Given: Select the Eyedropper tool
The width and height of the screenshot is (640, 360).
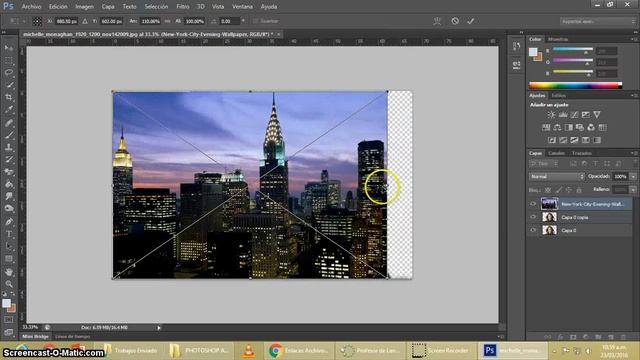Looking at the screenshot, I should [x=9, y=109].
